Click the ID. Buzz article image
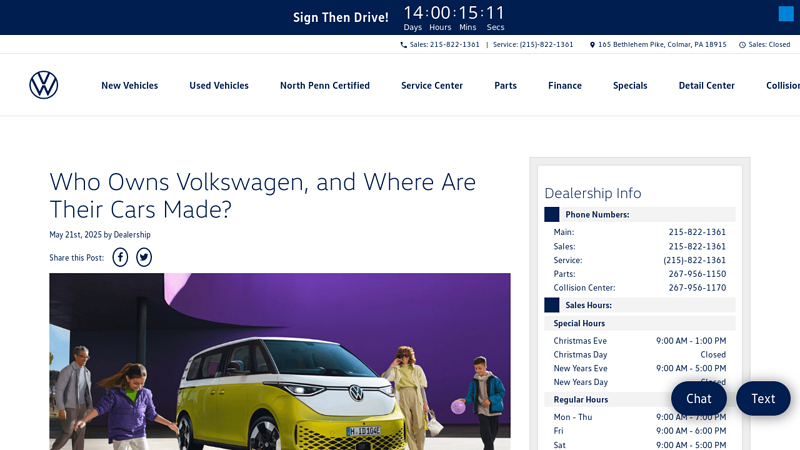This screenshot has width=800, height=450. 280,361
